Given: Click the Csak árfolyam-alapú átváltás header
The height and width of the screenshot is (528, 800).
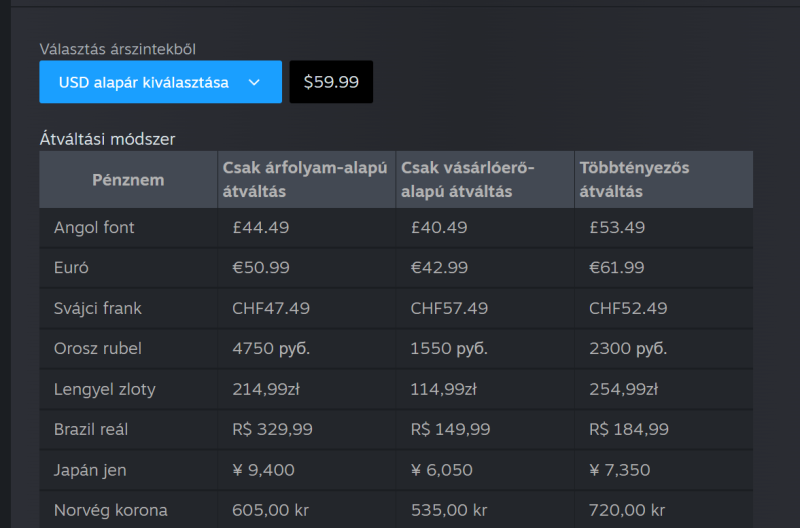Looking at the screenshot, I should tap(305, 180).
